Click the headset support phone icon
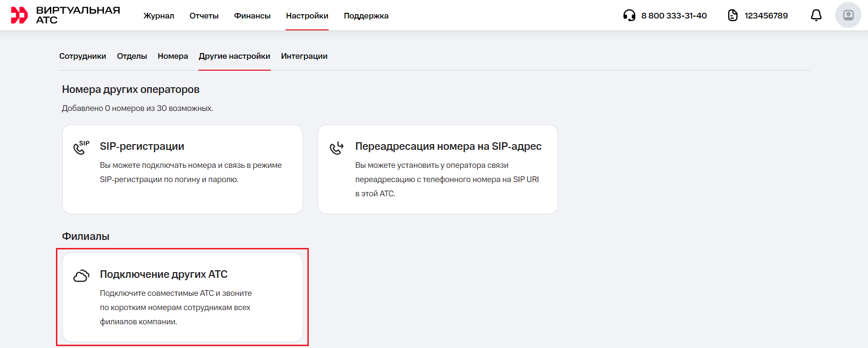Image resolution: width=868 pixels, height=348 pixels. click(x=629, y=16)
